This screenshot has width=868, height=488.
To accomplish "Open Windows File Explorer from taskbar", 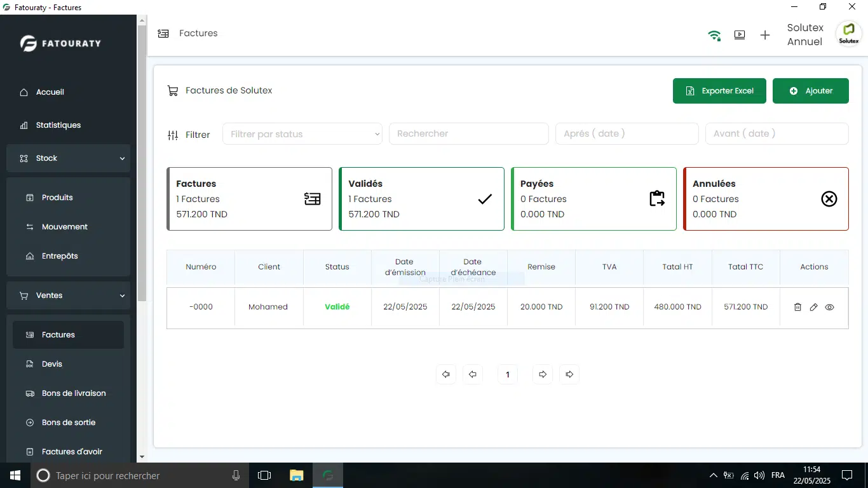I will tap(296, 475).
